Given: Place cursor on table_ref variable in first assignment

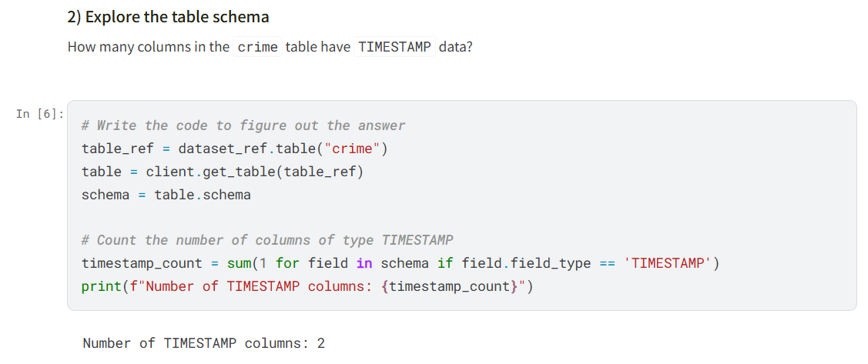Looking at the screenshot, I should tap(118, 149).
